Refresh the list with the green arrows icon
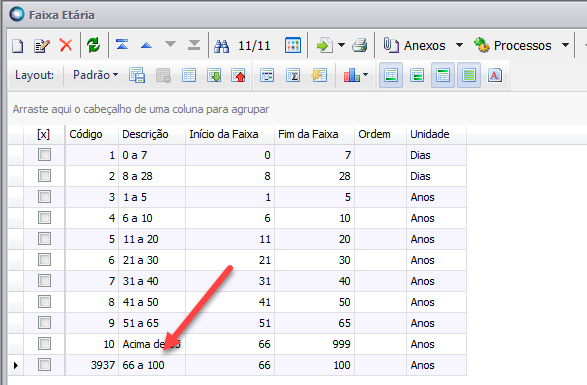587x385 pixels. tap(94, 46)
